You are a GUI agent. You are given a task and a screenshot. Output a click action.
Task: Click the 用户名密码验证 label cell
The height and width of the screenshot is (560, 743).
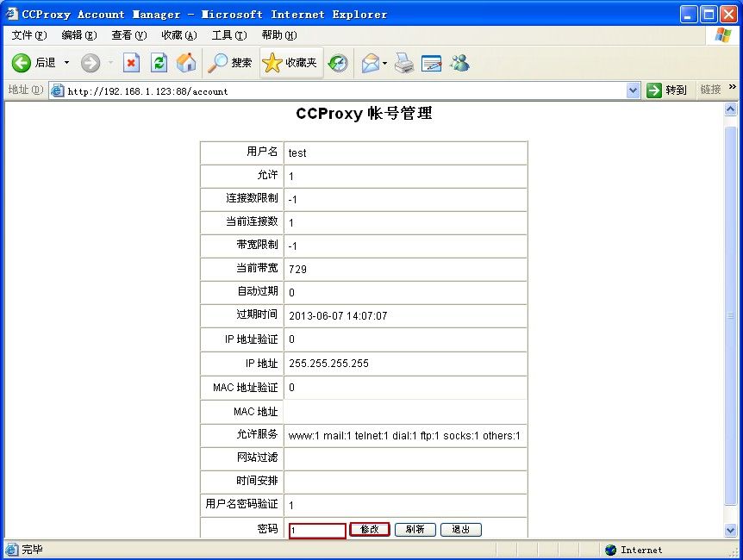pos(241,505)
